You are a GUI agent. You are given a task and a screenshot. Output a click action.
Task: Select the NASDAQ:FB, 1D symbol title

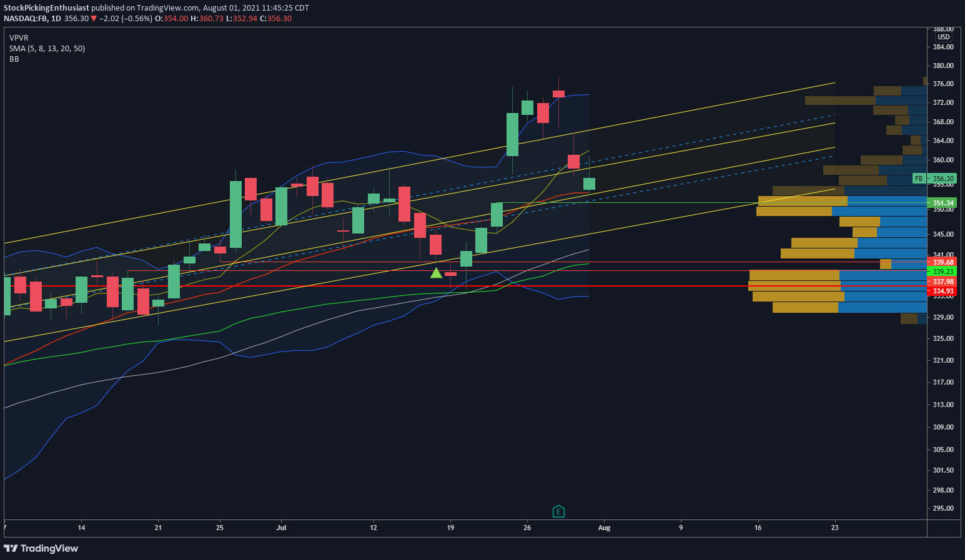click(32, 19)
